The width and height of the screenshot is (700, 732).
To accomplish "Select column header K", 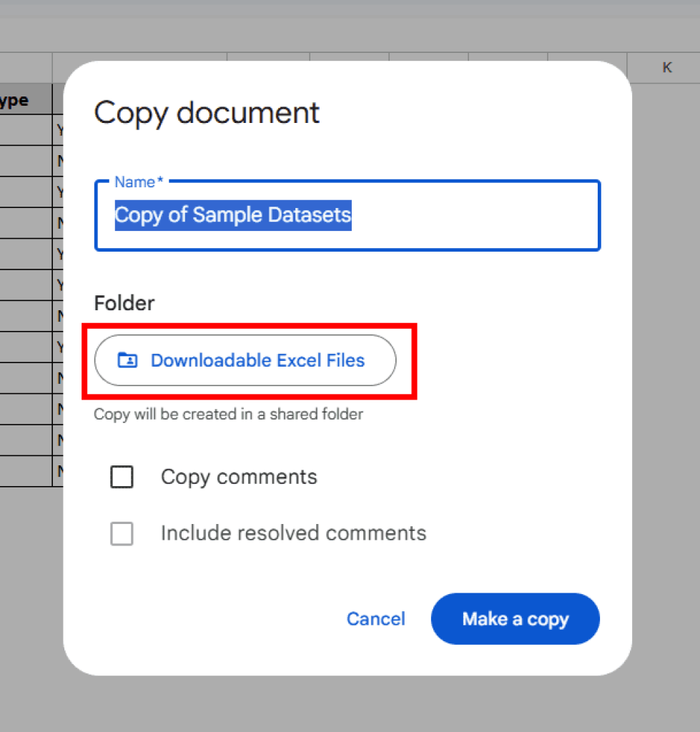I will (666, 67).
